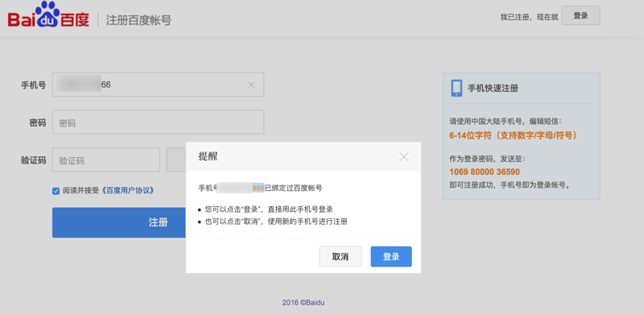Click the blue 注册 button
Image resolution: width=644 pixels, height=315 pixels.
pyautogui.click(x=119, y=222)
